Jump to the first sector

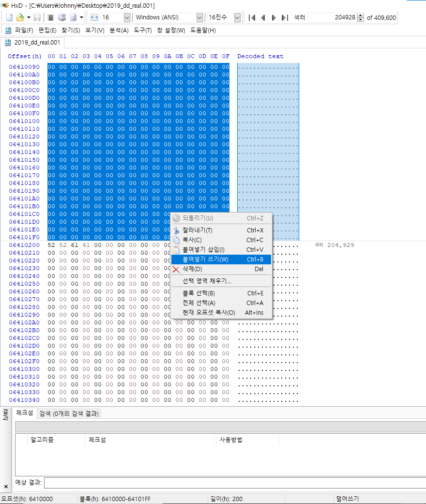[x=252, y=17]
